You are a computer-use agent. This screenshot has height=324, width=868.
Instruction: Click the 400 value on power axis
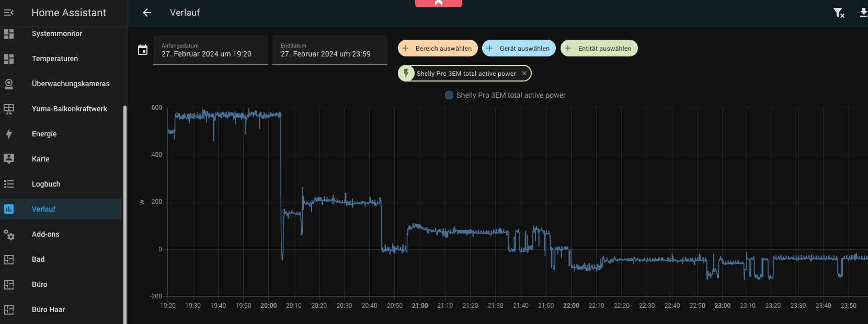157,155
